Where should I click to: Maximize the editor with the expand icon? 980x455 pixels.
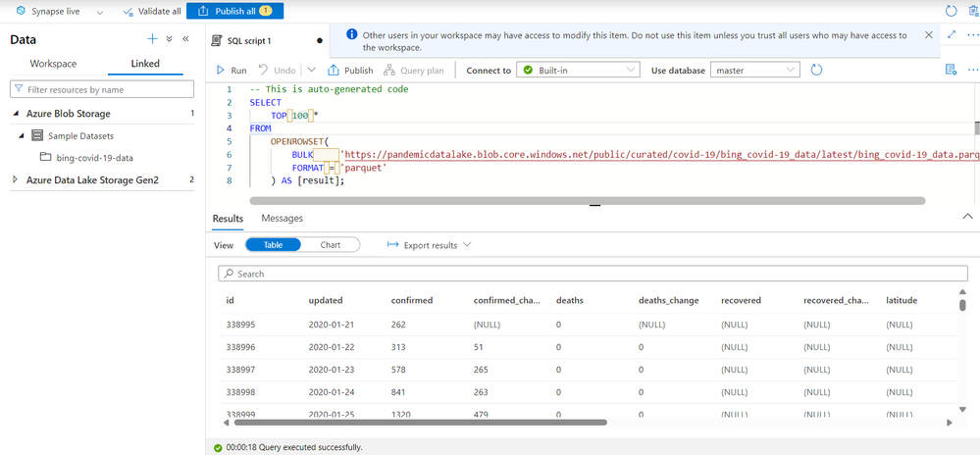coord(952,35)
